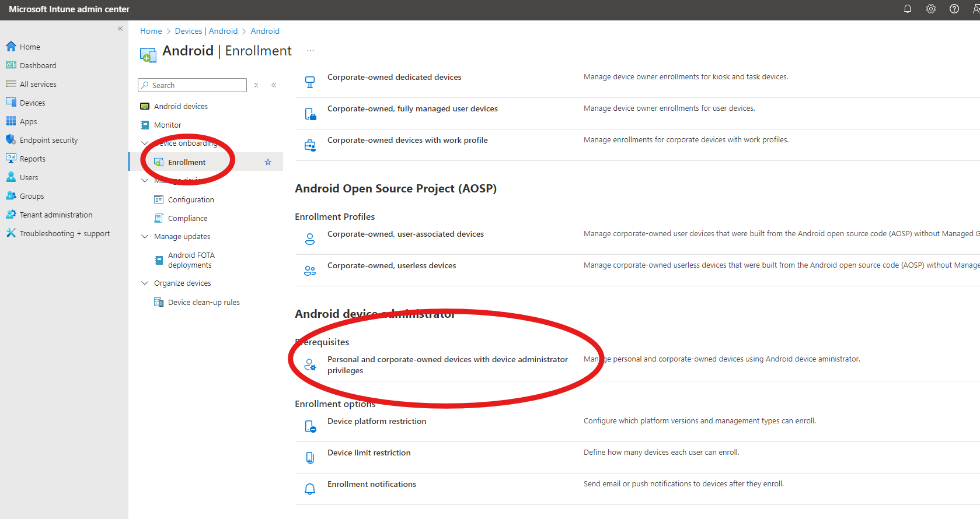980x519 pixels.
Task: Collapse the Organize devices section
Action: 145,283
